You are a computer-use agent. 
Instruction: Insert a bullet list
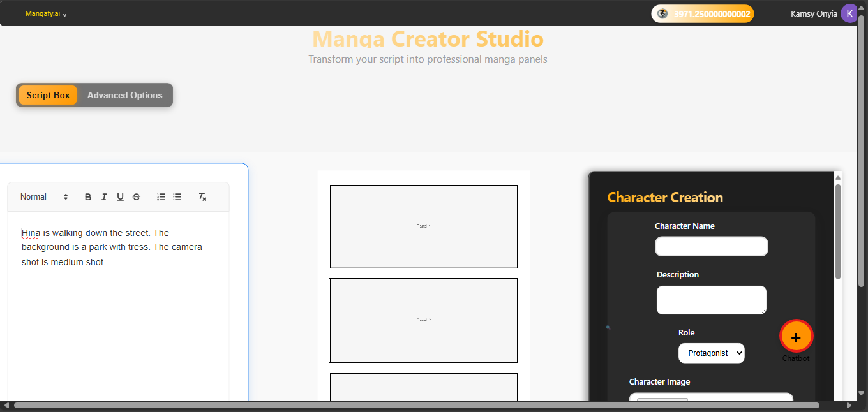[177, 196]
